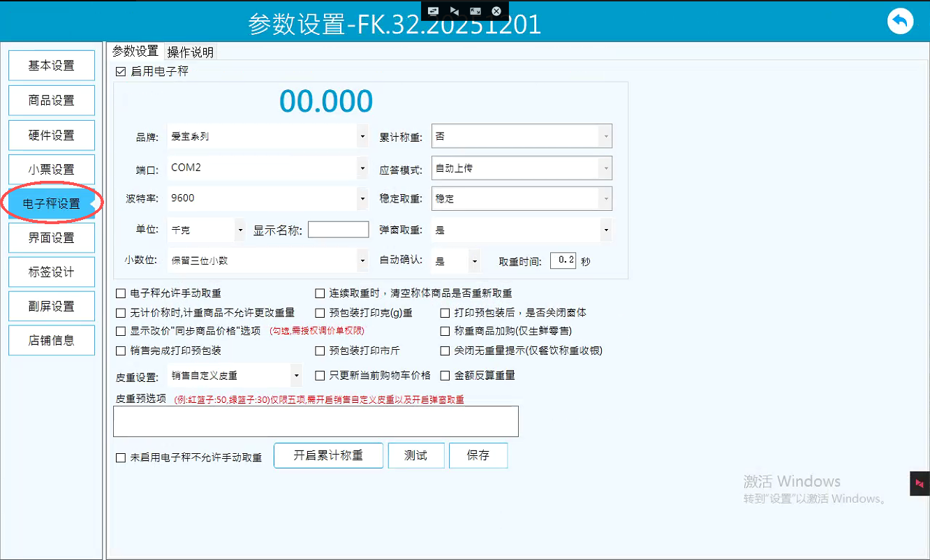Check the 预包装打印市斤 option
This screenshot has width=930, height=560.
click(x=320, y=351)
